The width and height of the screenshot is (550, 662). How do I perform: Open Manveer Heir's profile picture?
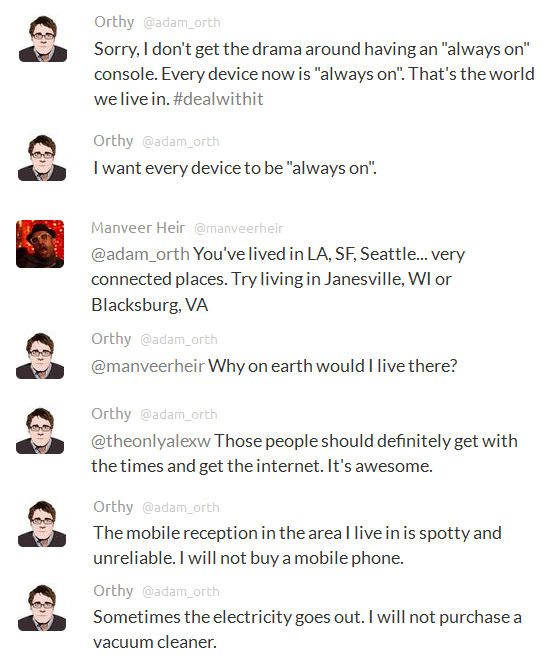point(40,244)
